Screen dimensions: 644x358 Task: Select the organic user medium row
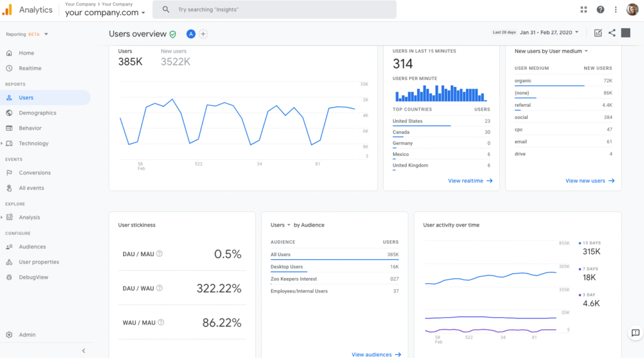[x=563, y=81]
